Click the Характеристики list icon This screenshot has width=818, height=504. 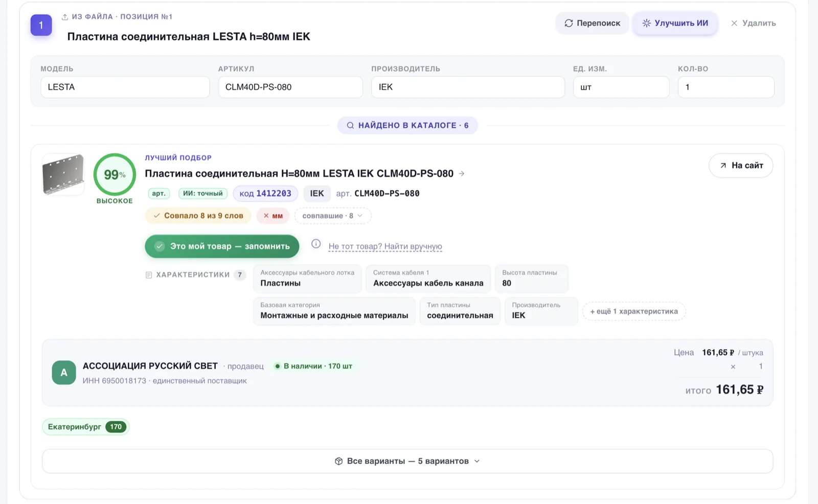click(149, 275)
